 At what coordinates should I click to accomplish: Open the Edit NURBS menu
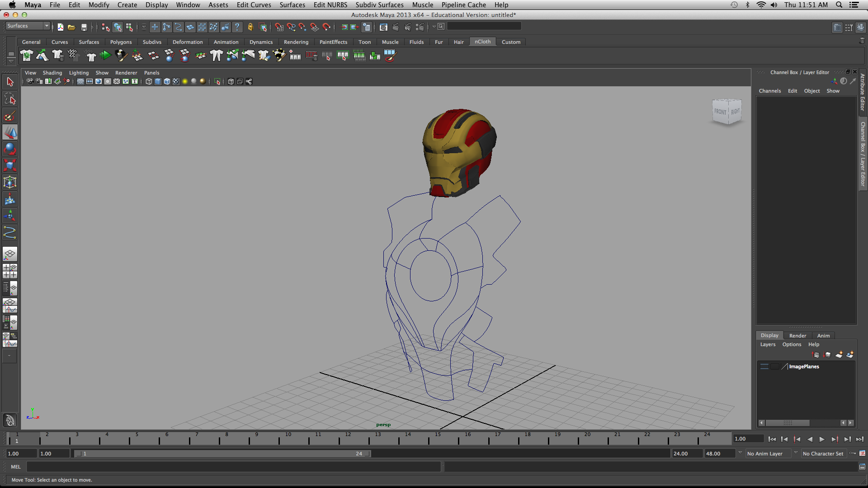tap(330, 5)
